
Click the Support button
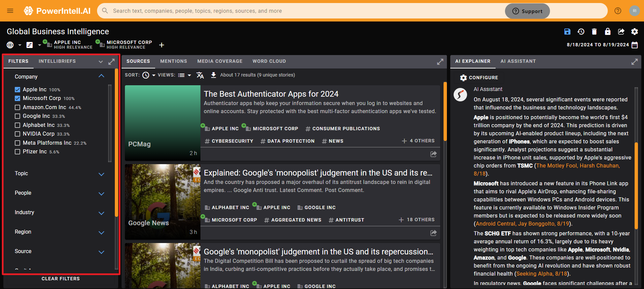click(x=527, y=11)
